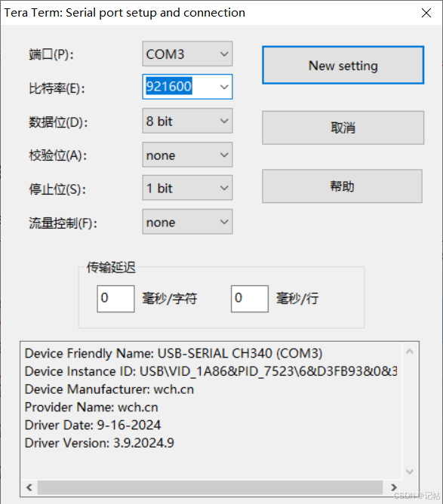Click the horizontal scroll right arrow

click(x=394, y=487)
